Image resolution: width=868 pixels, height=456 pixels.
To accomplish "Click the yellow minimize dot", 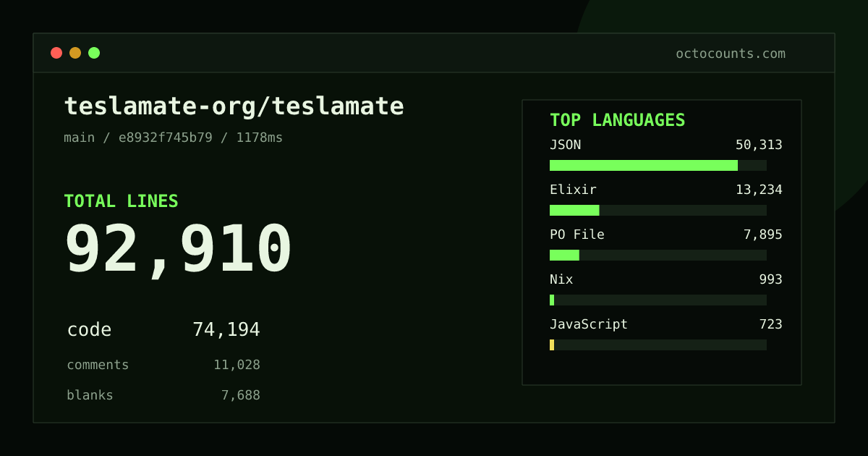I will tap(75, 53).
